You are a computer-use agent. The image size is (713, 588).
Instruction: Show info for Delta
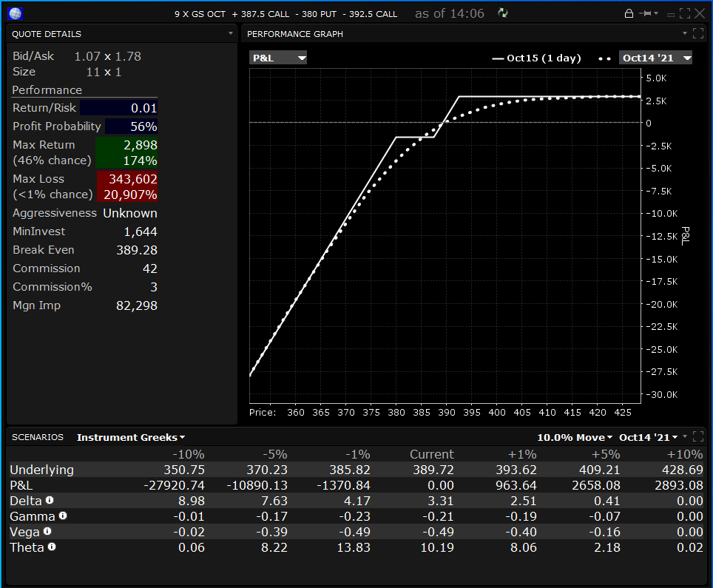[50, 500]
